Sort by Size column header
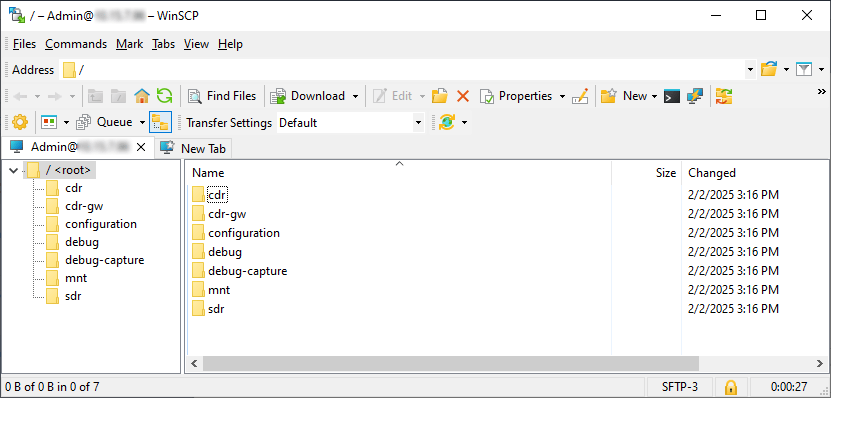The height and width of the screenshot is (438, 858). (646, 173)
